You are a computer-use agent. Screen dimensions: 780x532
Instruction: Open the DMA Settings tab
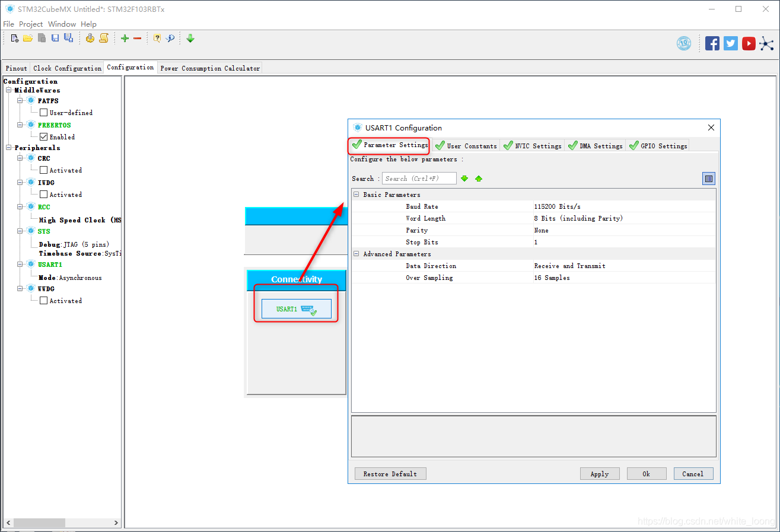point(595,145)
